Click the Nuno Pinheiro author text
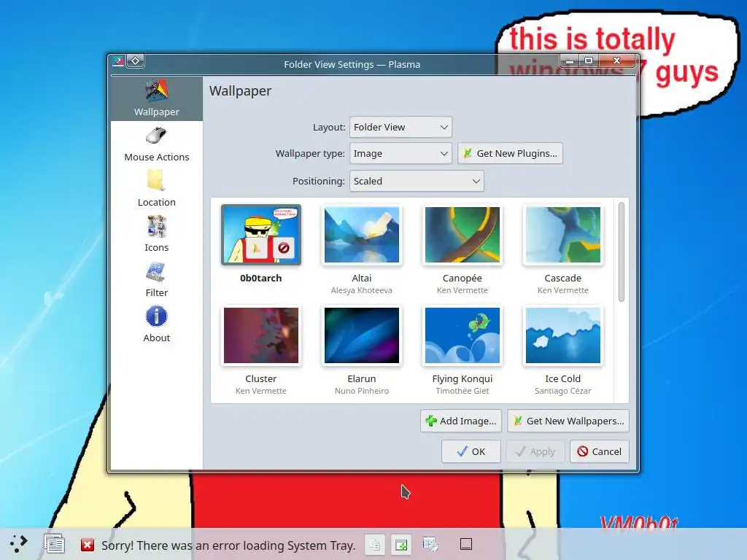 click(362, 391)
